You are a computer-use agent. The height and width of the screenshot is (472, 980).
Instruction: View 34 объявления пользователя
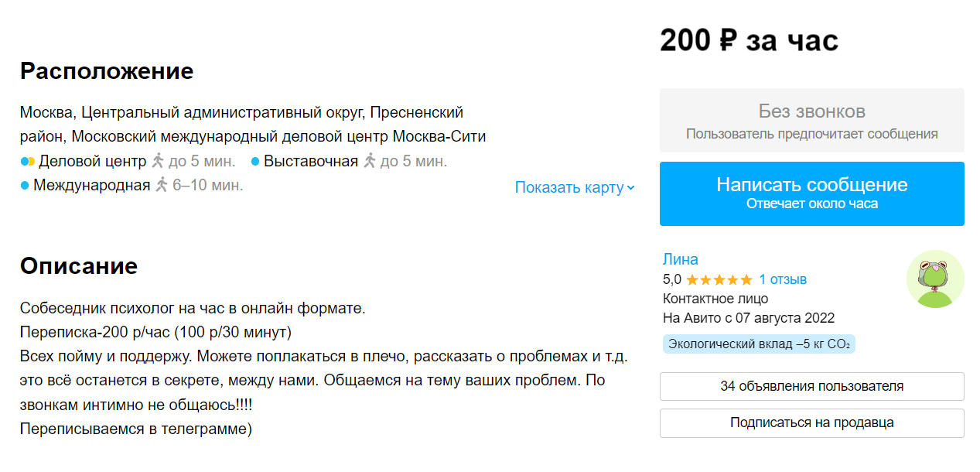811,386
